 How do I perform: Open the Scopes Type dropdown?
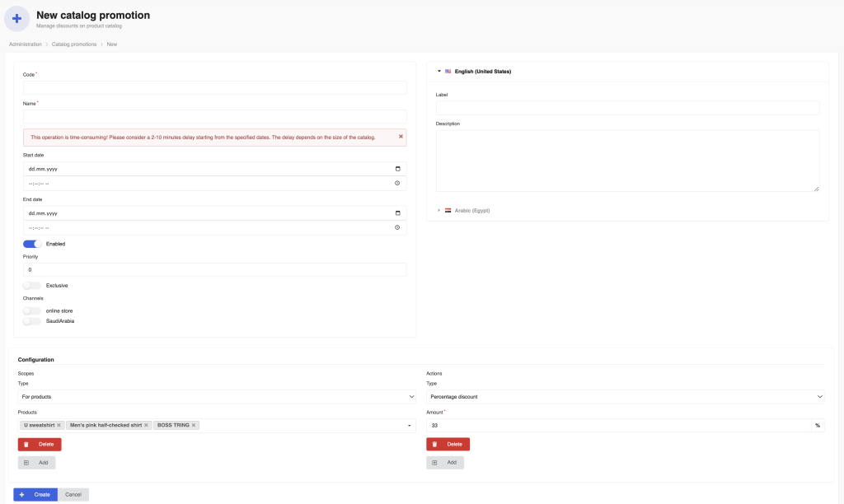[217, 396]
